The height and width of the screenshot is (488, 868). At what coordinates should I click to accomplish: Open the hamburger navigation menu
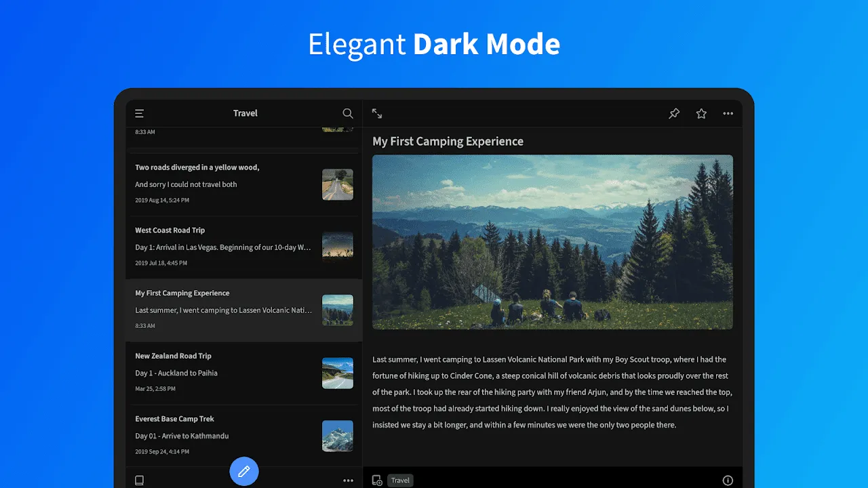tap(139, 113)
